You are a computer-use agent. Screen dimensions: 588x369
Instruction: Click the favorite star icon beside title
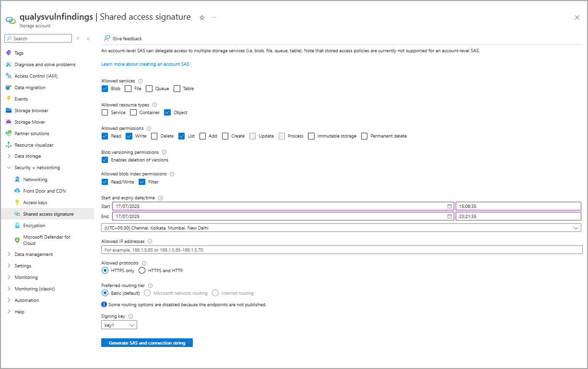coord(202,17)
